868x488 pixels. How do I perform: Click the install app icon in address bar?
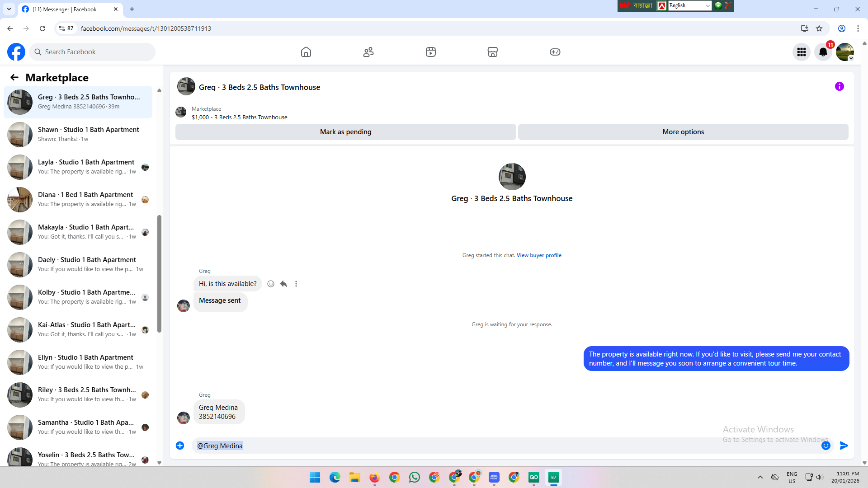coord(805,28)
